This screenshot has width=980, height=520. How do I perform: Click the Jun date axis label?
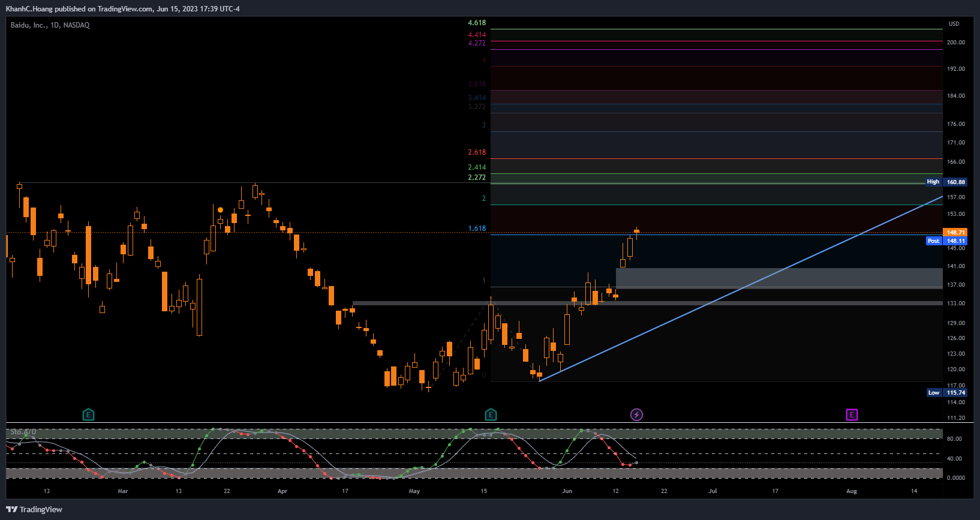567,491
